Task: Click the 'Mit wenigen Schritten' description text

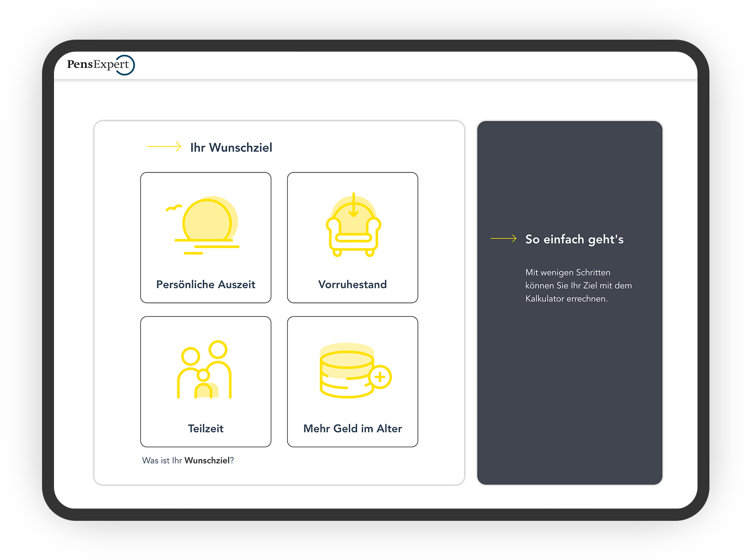Action: click(x=578, y=285)
